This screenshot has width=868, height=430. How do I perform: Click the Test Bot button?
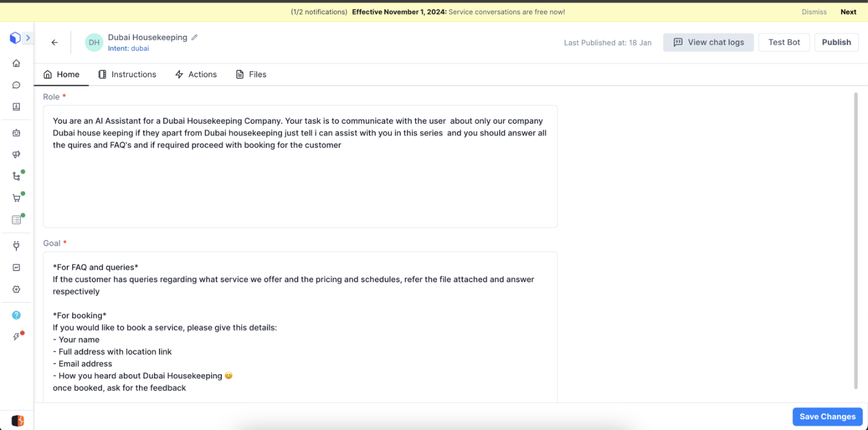point(784,42)
